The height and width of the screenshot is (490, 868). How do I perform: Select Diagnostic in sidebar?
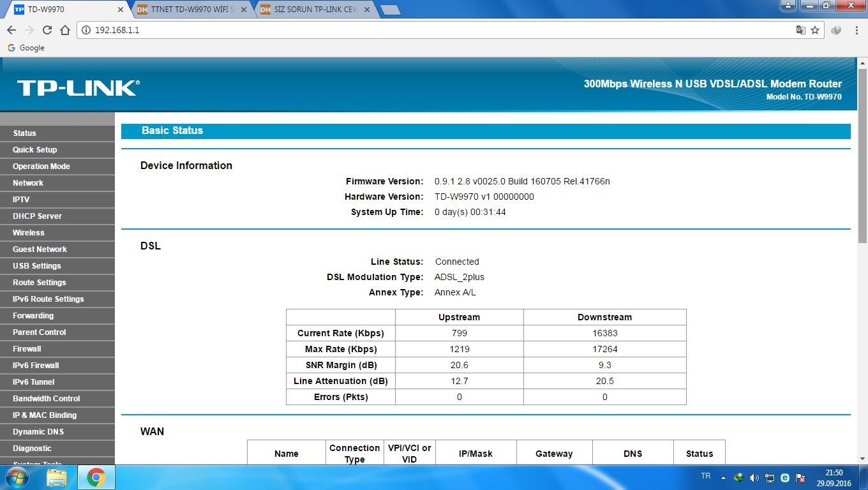[x=57, y=448]
